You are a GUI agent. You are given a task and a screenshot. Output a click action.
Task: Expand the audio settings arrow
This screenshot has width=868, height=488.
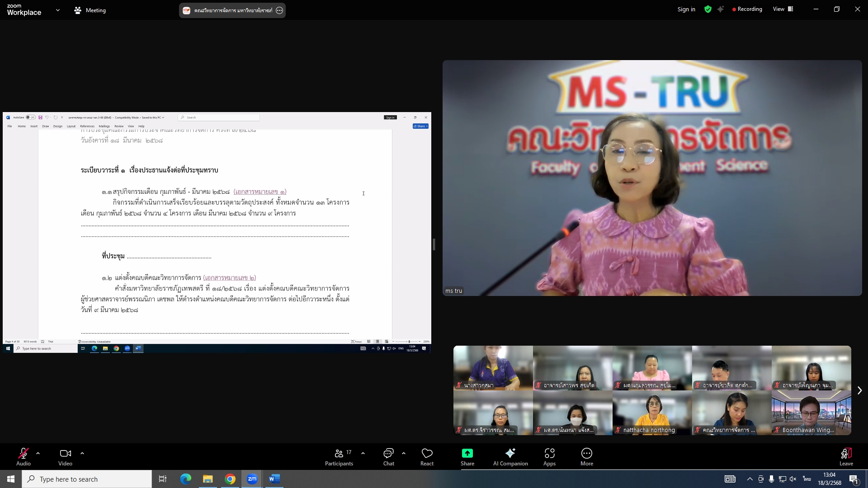38,453
